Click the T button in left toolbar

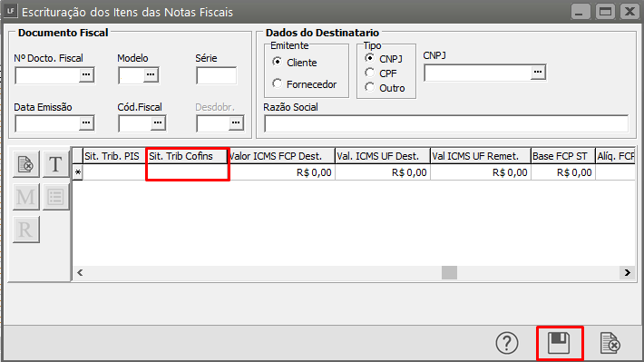click(x=55, y=164)
